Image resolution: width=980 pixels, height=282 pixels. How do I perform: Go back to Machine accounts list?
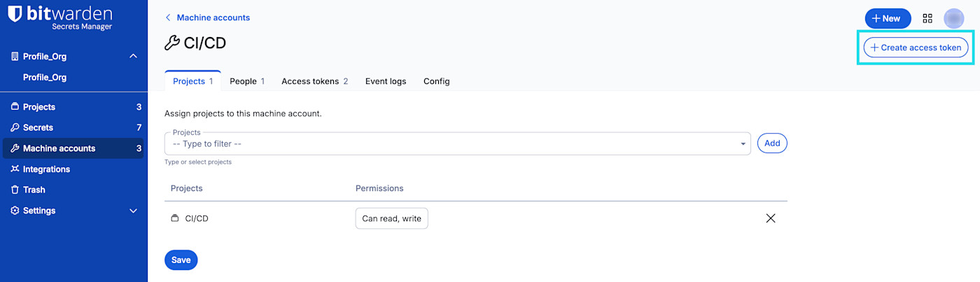coord(207,17)
